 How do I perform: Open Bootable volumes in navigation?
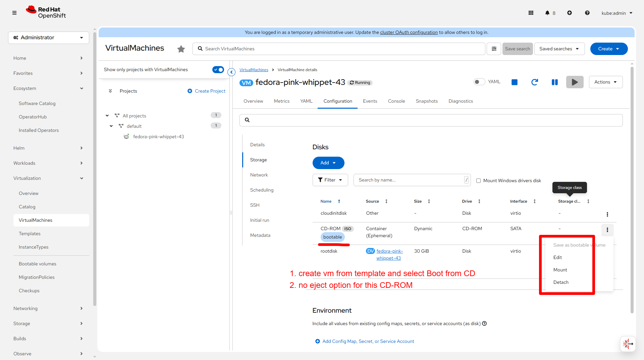click(x=38, y=264)
